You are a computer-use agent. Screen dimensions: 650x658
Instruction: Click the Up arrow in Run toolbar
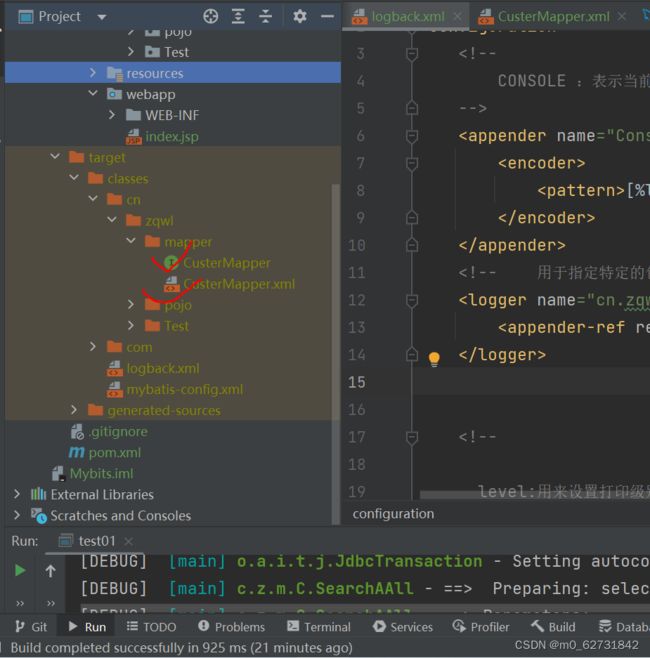[x=50, y=570]
